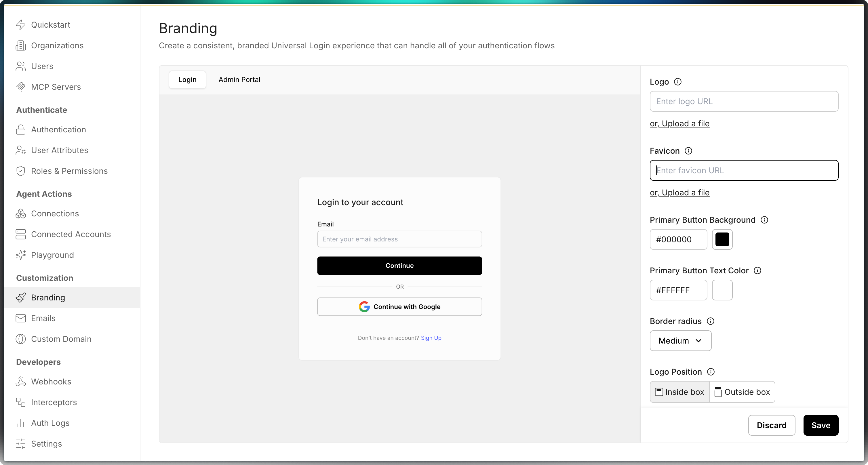Click the Playground sparkle icon

point(21,255)
